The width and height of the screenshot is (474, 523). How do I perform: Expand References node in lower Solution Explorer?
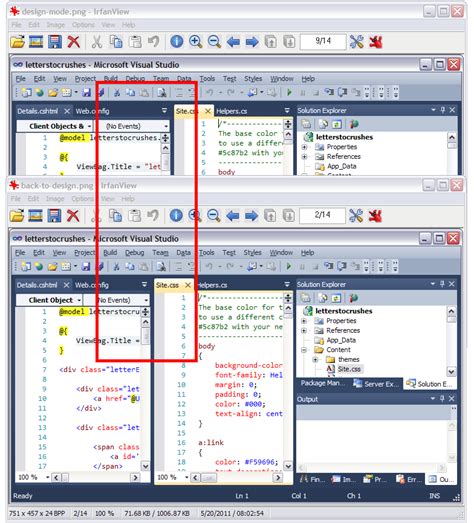[x=304, y=331]
